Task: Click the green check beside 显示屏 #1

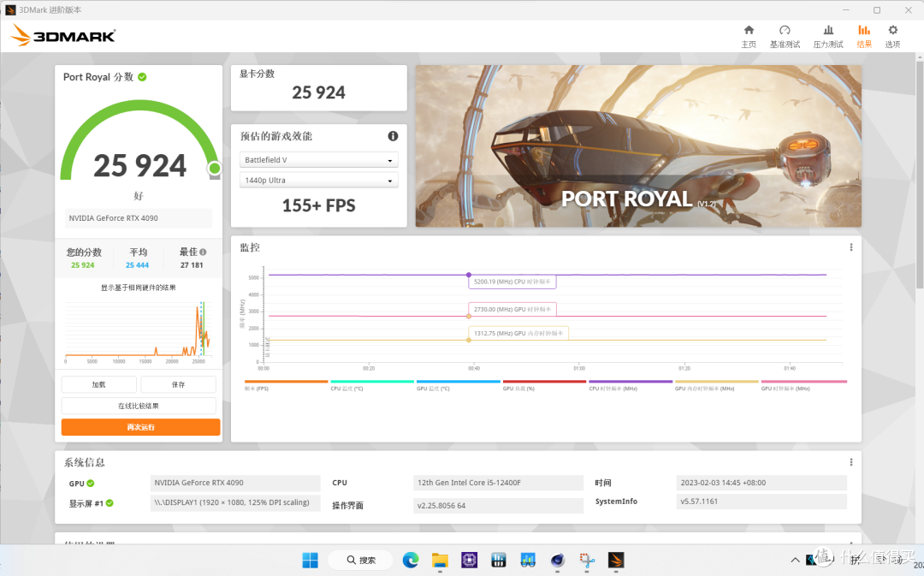Action: [110, 503]
